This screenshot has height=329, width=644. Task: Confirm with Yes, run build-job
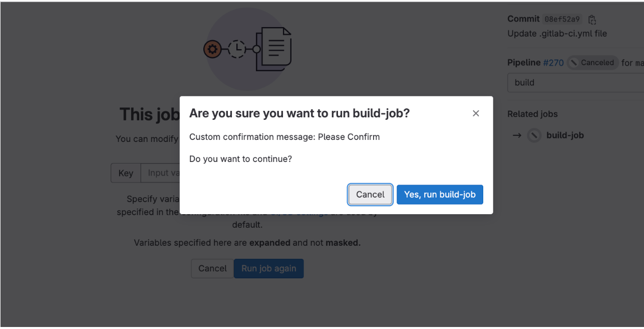point(440,195)
